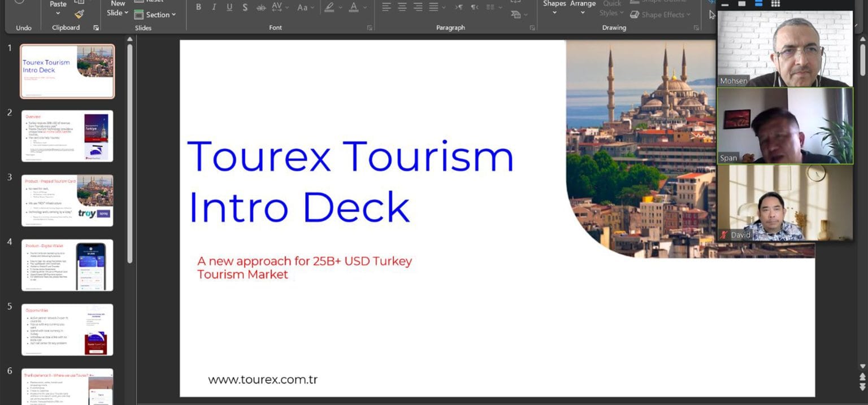Viewport: 868px width, 405px height.
Task: Toggle Italic text formatting
Action: coord(214,7)
